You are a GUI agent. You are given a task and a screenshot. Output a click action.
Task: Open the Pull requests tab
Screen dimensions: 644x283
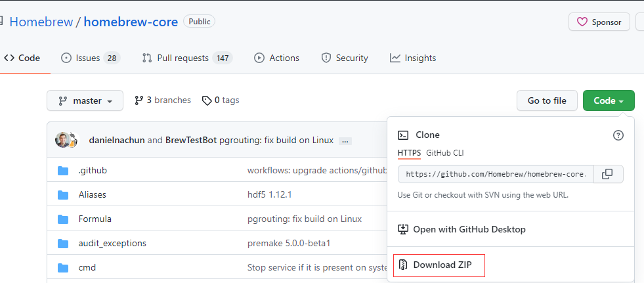[186, 58]
